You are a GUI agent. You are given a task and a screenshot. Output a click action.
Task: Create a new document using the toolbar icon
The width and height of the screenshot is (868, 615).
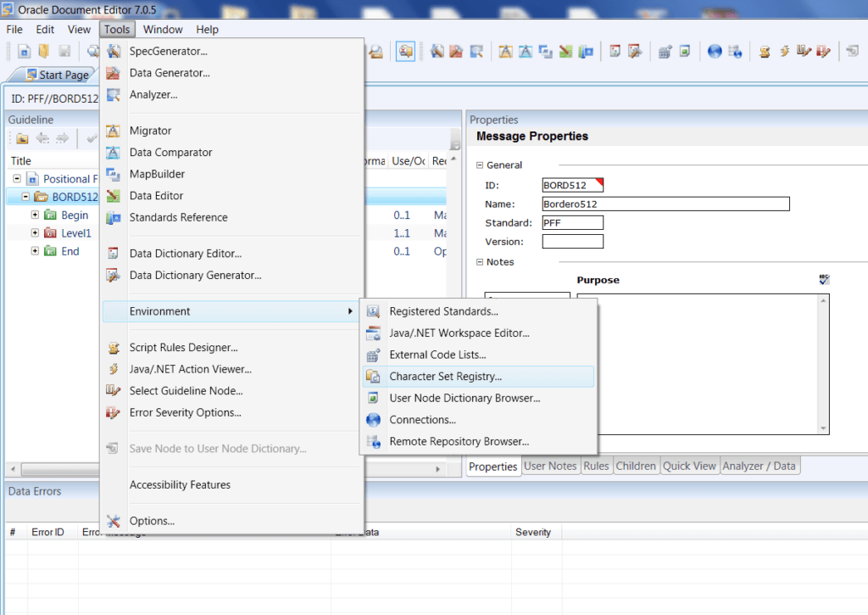24,51
